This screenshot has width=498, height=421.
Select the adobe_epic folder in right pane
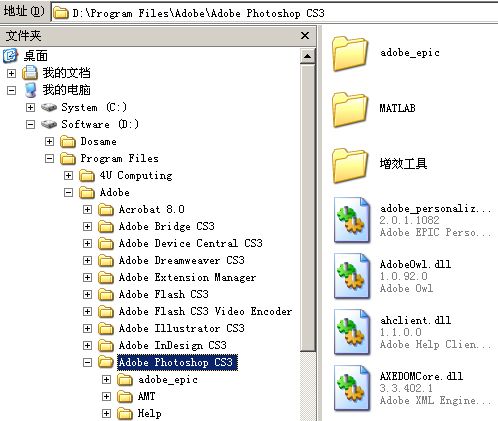click(x=350, y=54)
